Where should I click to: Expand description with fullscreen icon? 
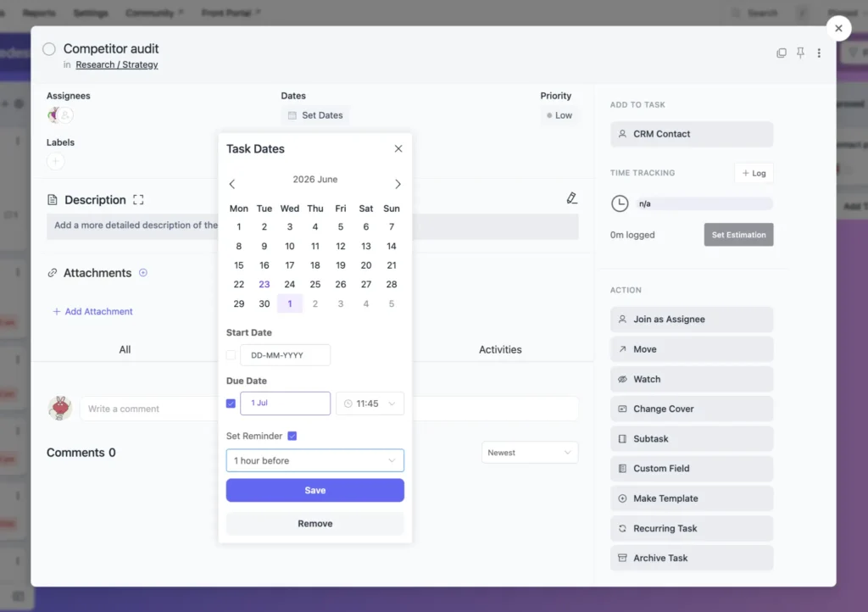tap(138, 200)
